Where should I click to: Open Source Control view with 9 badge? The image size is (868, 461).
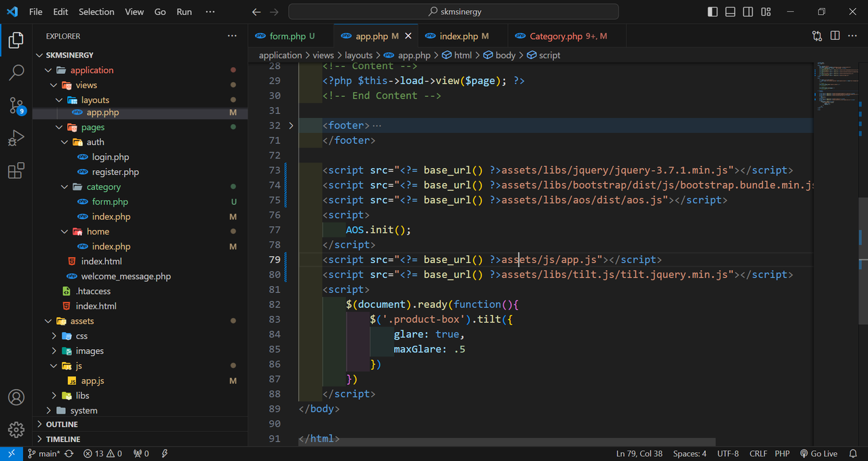(16, 105)
